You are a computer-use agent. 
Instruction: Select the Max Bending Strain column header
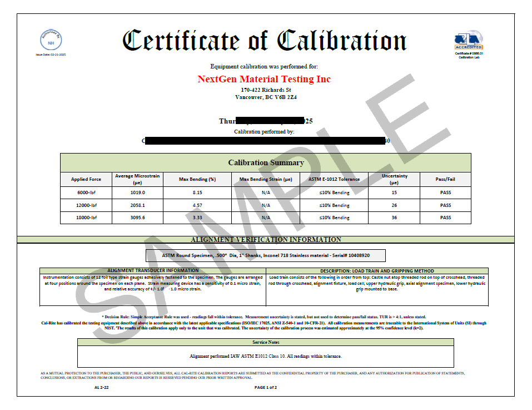[266, 179]
